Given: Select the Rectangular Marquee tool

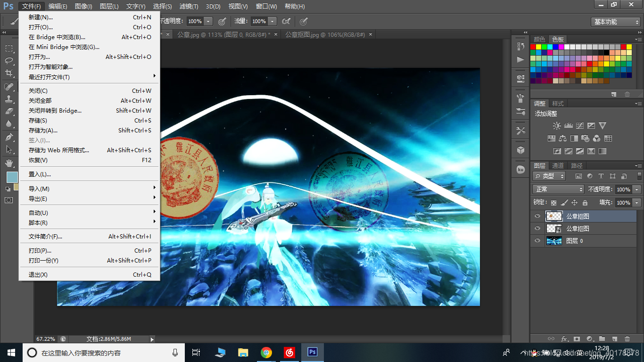Looking at the screenshot, I should pos(9,48).
